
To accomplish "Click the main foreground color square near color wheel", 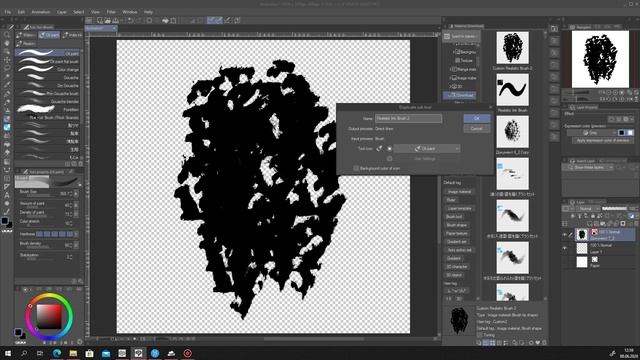I will (x=18, y=332).
